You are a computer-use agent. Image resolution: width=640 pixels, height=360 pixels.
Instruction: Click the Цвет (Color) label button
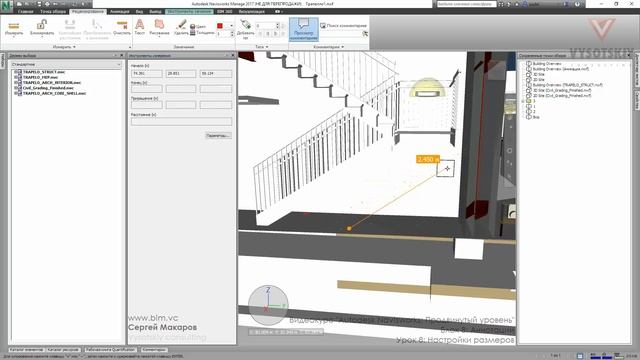pos(198,27)
